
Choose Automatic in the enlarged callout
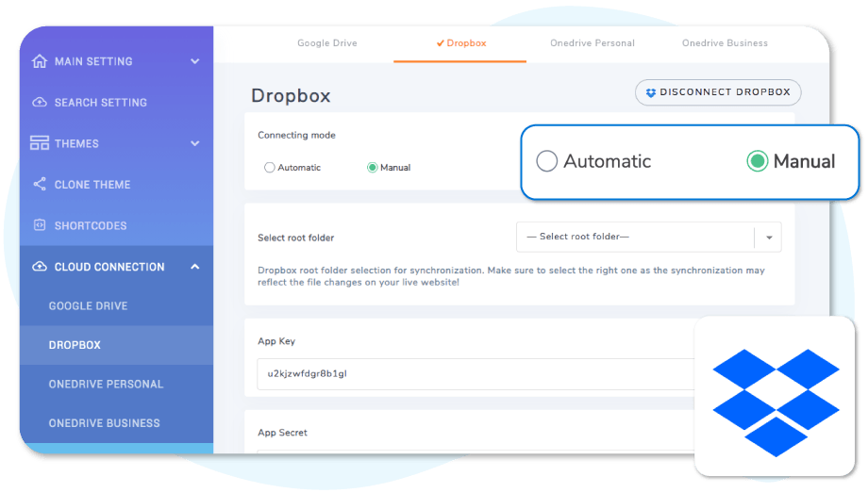click(x=546, y=161)
